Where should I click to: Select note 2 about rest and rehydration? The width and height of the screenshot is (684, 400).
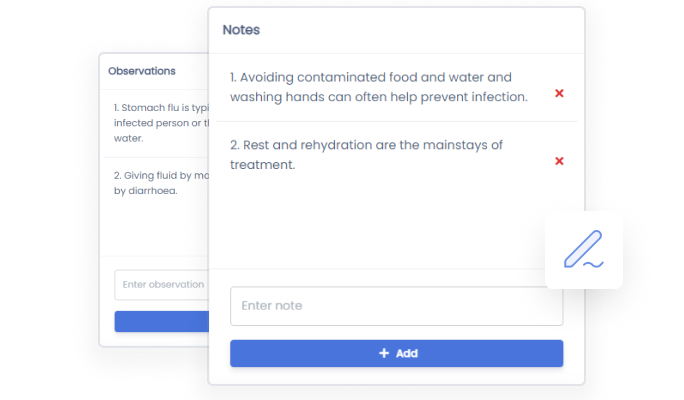click(x=366, y=155)
